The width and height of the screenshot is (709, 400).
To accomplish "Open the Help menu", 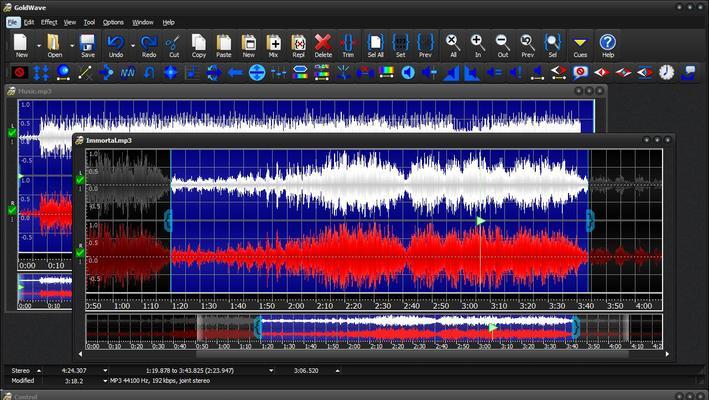I will pos(168,22).
